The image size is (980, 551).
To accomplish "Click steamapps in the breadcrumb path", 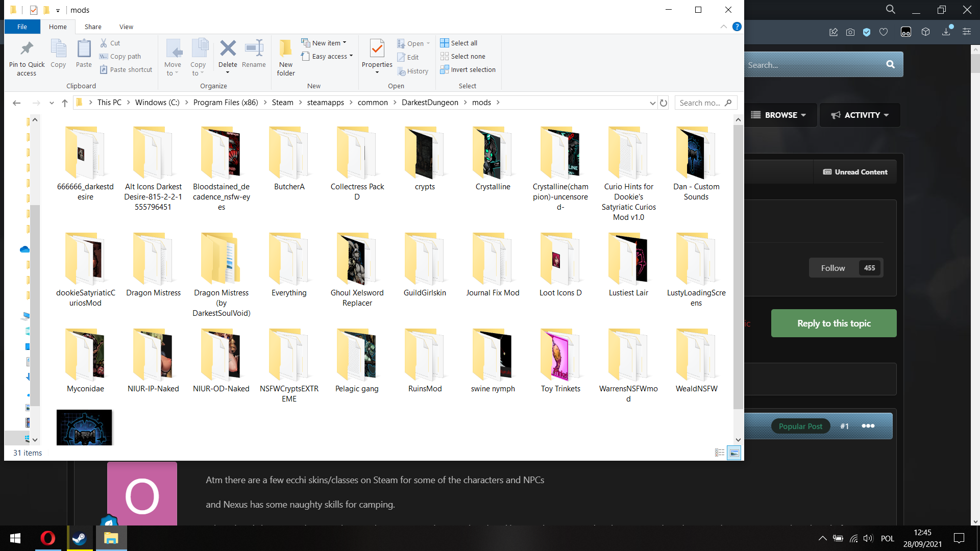I will point(325,103).
